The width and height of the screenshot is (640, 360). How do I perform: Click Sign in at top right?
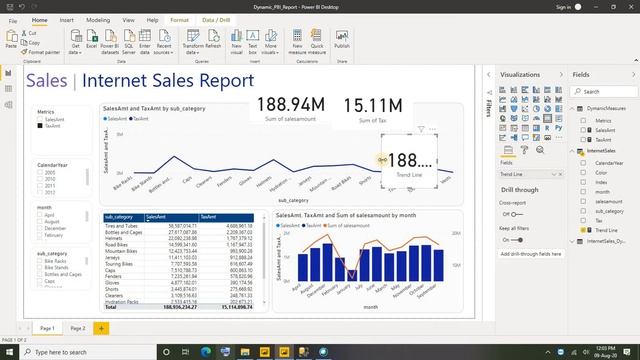click(563, 7)
